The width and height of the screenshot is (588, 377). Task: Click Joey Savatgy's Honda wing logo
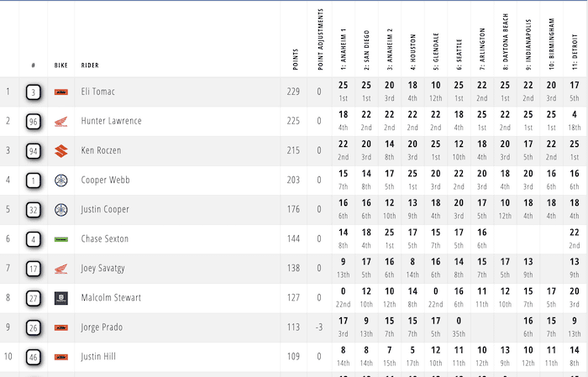point(60,269)
